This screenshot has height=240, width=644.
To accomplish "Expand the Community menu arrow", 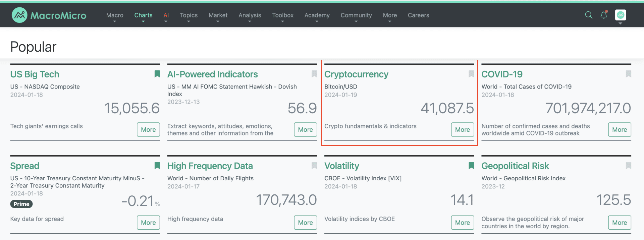I will pyautogui.click(x=356, y=21).
